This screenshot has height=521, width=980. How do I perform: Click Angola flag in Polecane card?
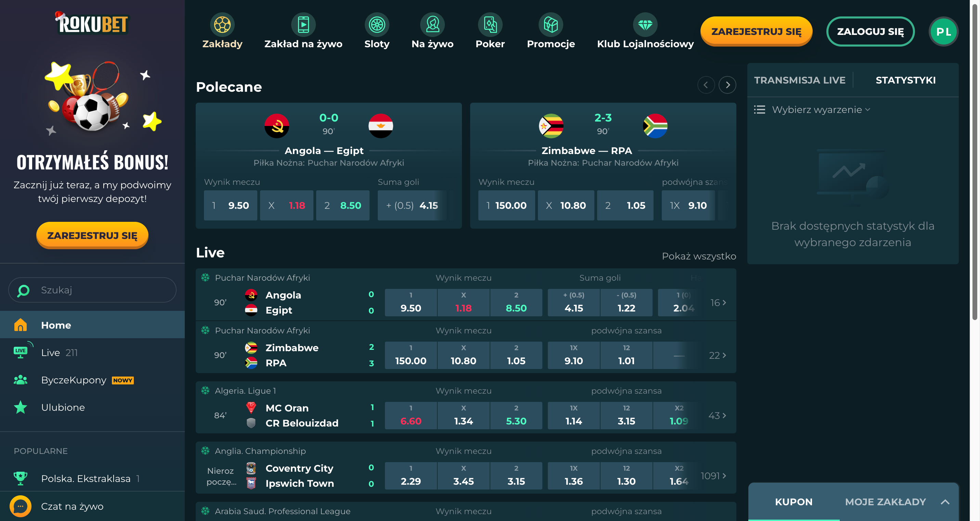coord(276,126)
